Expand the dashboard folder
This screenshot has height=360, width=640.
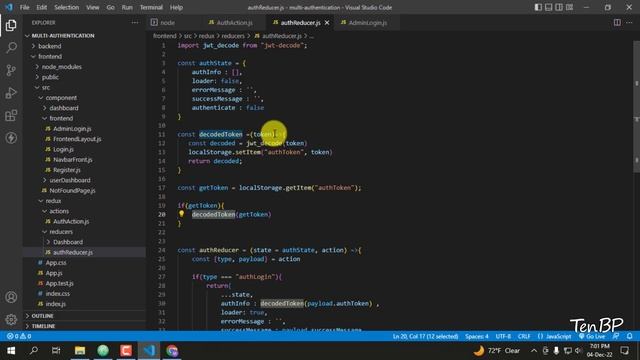[64, 108]
